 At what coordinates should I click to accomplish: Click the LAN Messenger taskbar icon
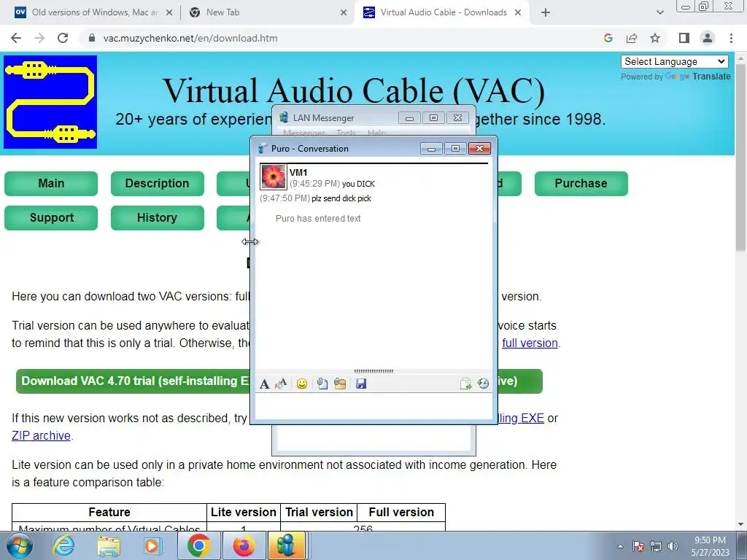[286, 545]
